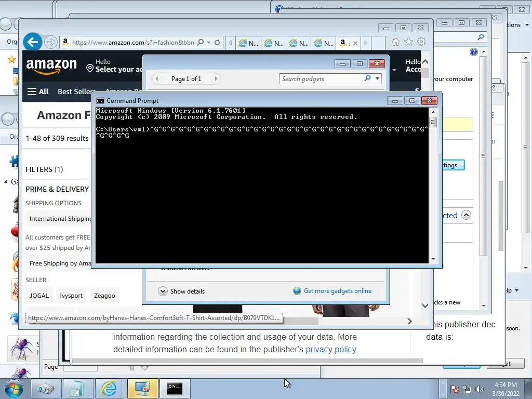Click the Command Prompt title bar icon
Screen dimensions: 532x399
100,101
